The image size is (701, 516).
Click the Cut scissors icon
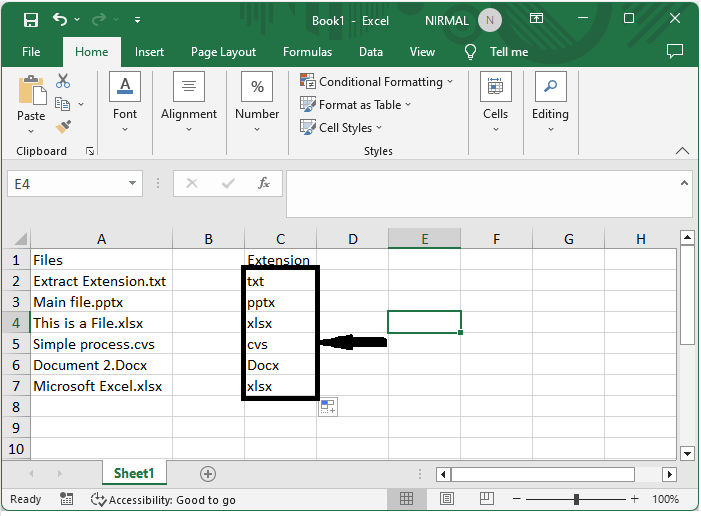(63, 81)
